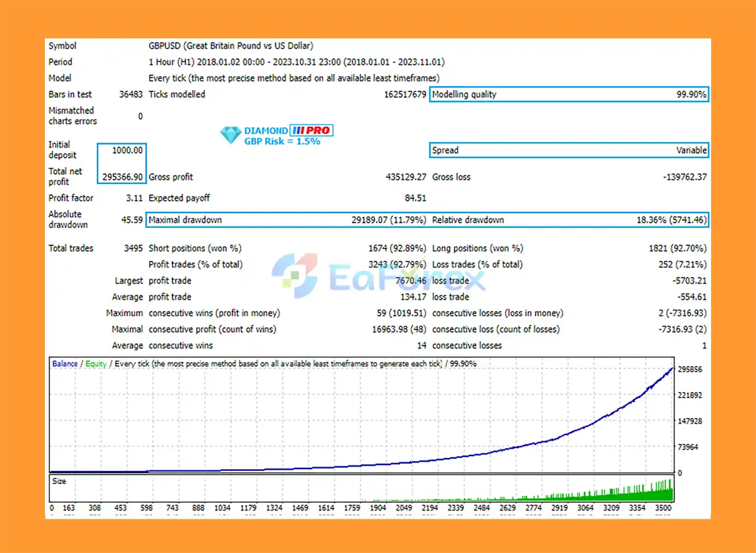756x553 pixels.
Task: Click the Equity legend label in chart
Action: (96, 364)
